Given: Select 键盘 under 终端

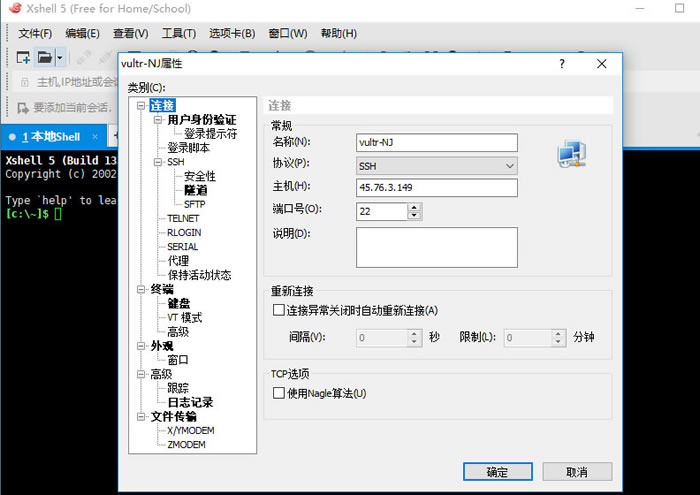Looking at the screenshot, I should (179, 304).
